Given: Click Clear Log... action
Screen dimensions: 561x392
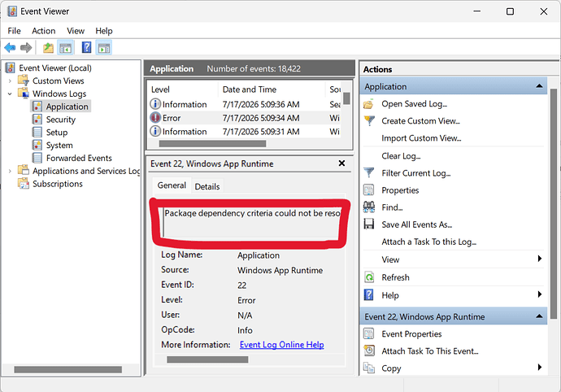Looking at the screenshot, I should (x=401, y=156).
